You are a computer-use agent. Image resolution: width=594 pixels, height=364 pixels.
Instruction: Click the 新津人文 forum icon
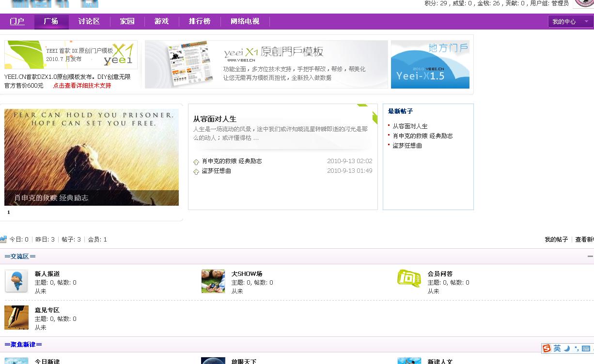pyautogui.click(x=409, y=361)
